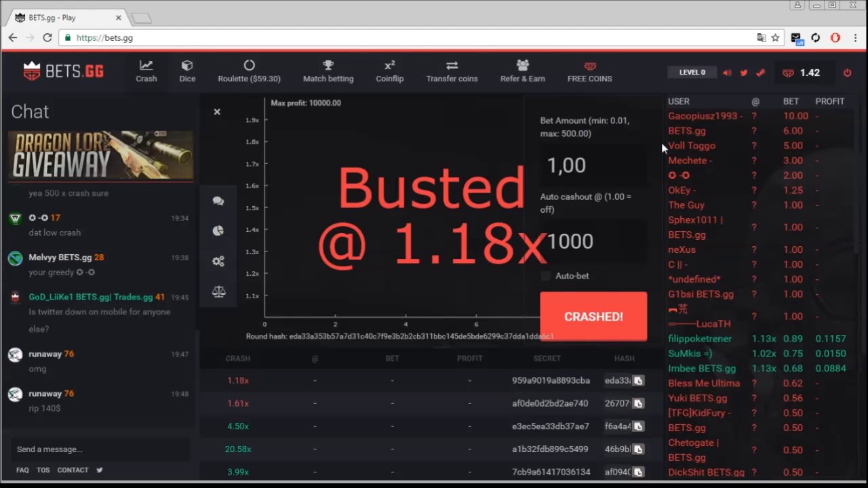Select user Gacopiusz1993 in bets list
Viewport: 868px width, 488px height.
[x=705, y=116]
